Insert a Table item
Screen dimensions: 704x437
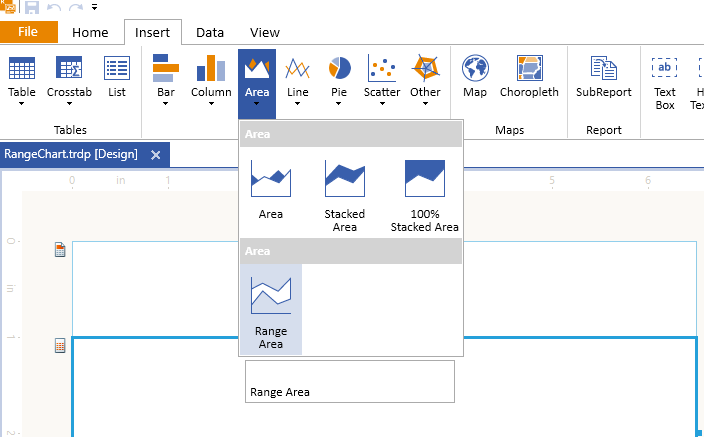tap(22, 76)
